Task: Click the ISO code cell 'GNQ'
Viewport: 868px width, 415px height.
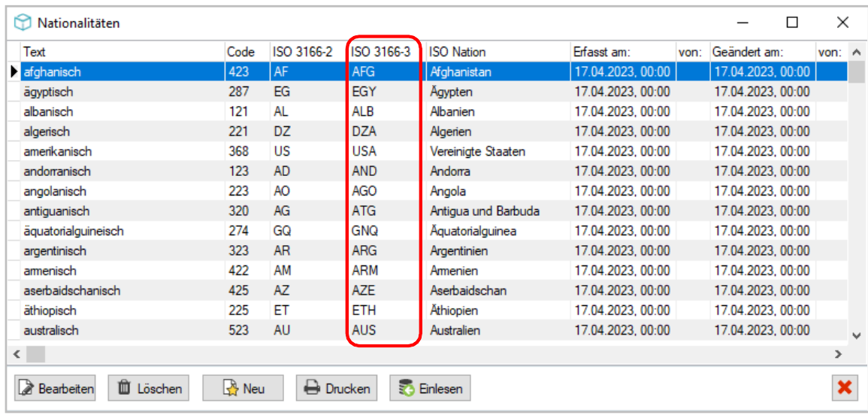Action: click(x=386, y=231)
